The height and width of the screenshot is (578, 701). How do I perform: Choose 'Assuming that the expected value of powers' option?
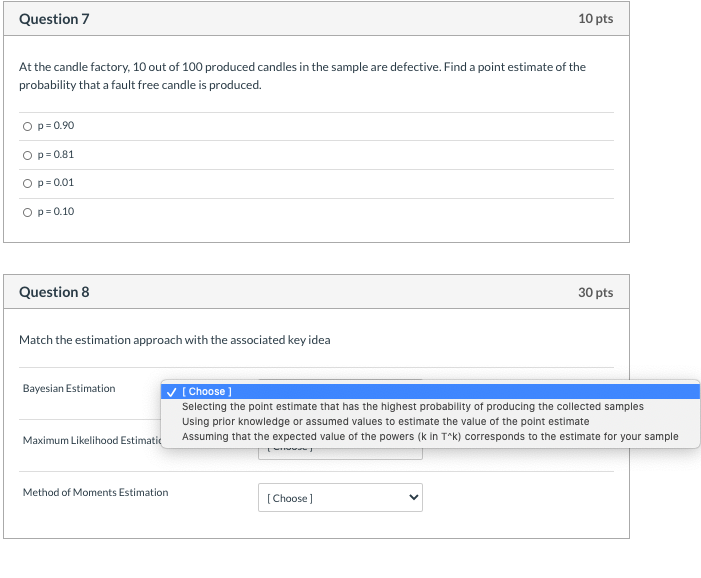(x=430, y=436)
